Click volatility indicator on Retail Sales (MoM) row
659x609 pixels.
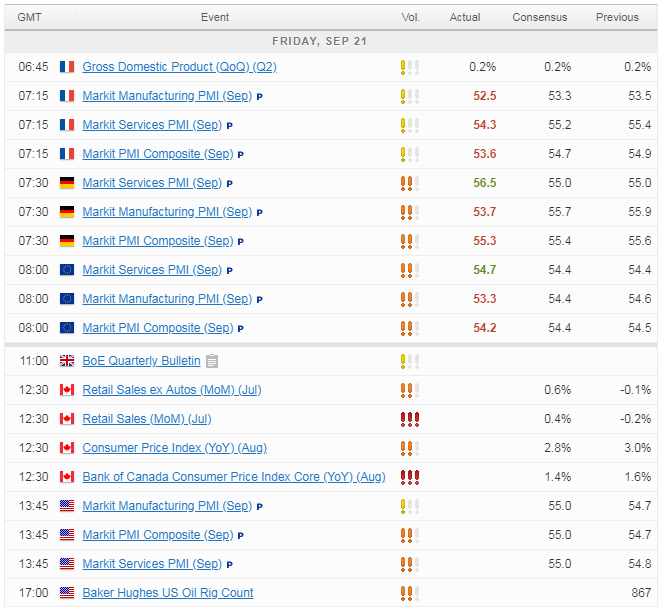point(410,419)
